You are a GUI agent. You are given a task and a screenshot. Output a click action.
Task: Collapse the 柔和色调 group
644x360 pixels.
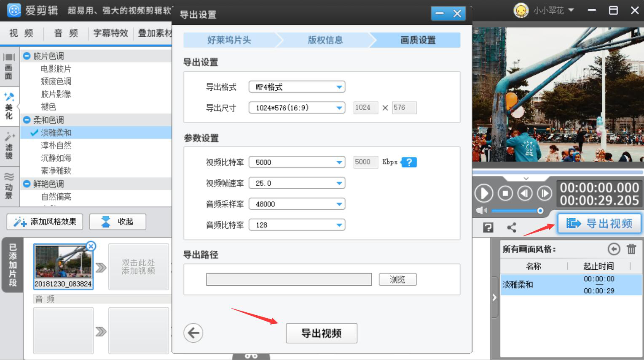click(27, 120)
